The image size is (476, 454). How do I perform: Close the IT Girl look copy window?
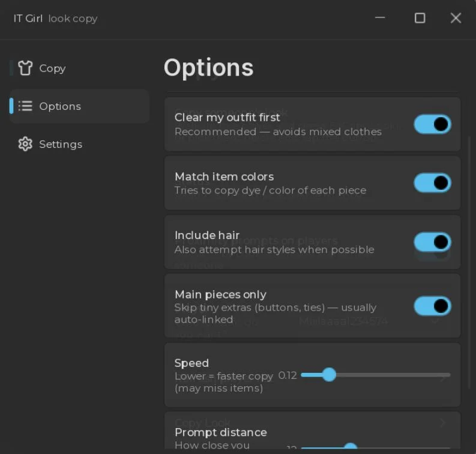pyautogui.click(x=456, y=18)
